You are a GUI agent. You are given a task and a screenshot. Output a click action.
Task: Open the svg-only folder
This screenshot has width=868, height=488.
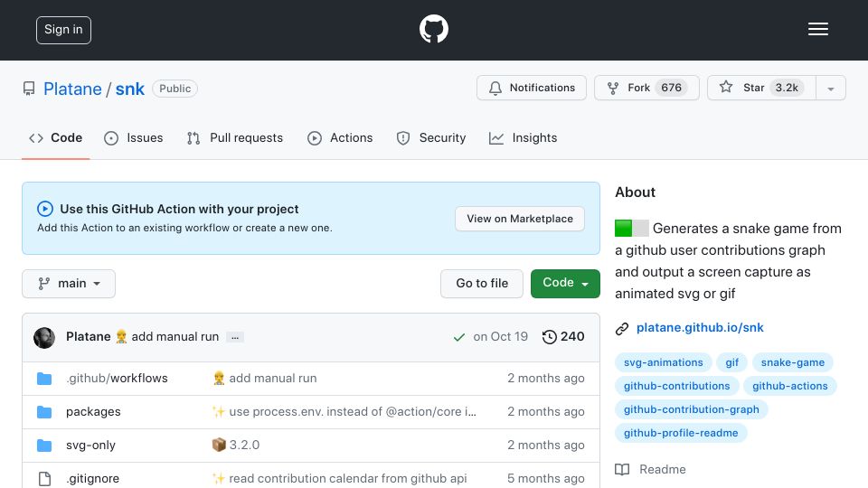[x=90, y=445]
